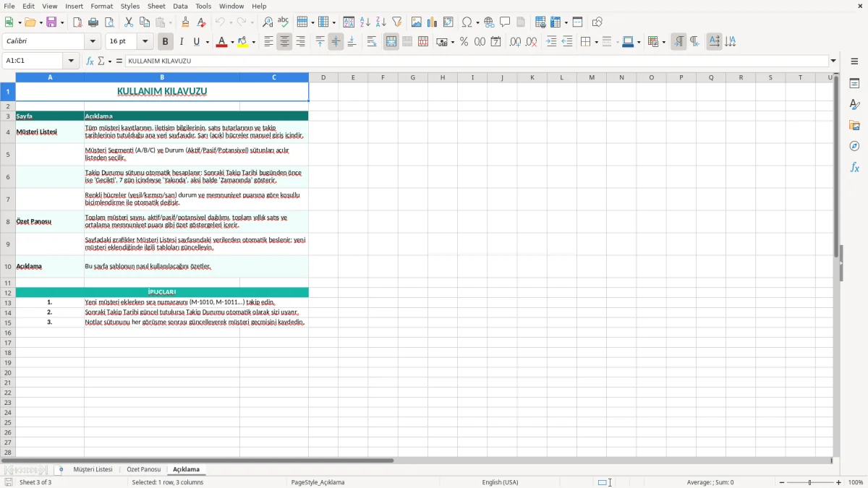
Task: Sort descending Z to A
Action: tap(381, 22)
